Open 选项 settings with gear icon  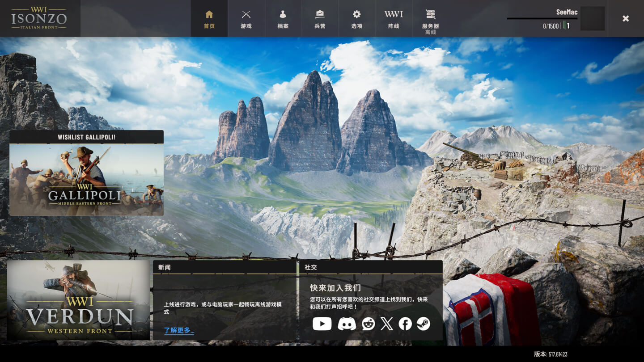point(356,19)
